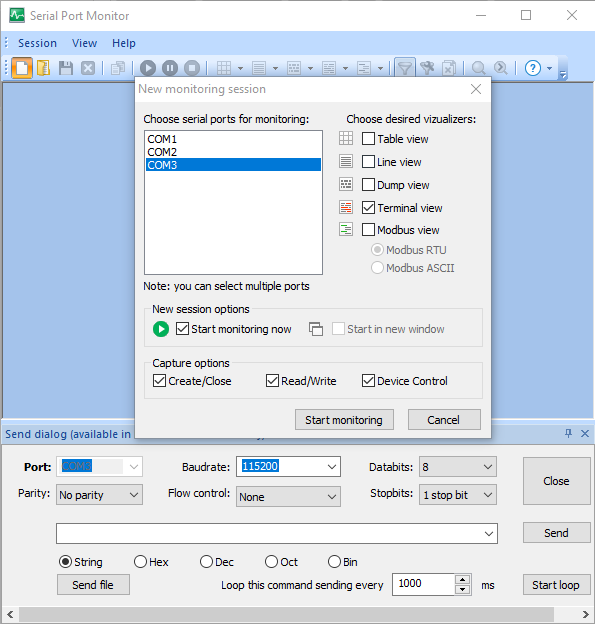Select the Hex radio button
This screenshot has height=624, width=595.
[140, 562]
